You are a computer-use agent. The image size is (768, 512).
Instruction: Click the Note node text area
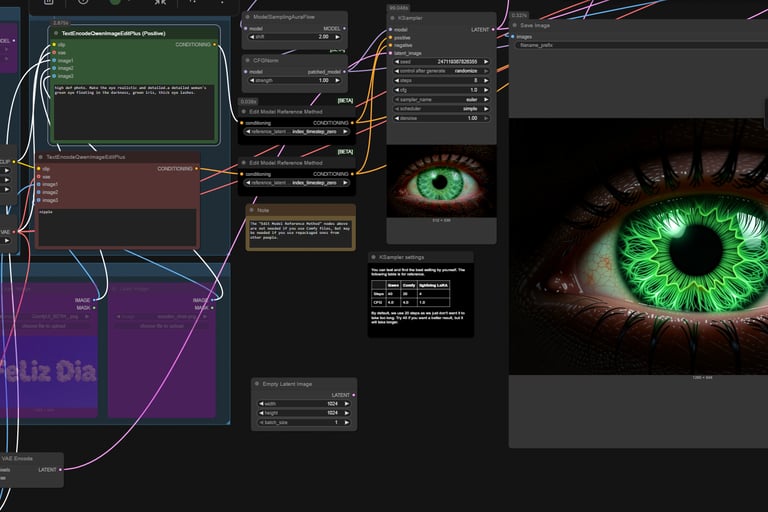(x=300, y=233)
